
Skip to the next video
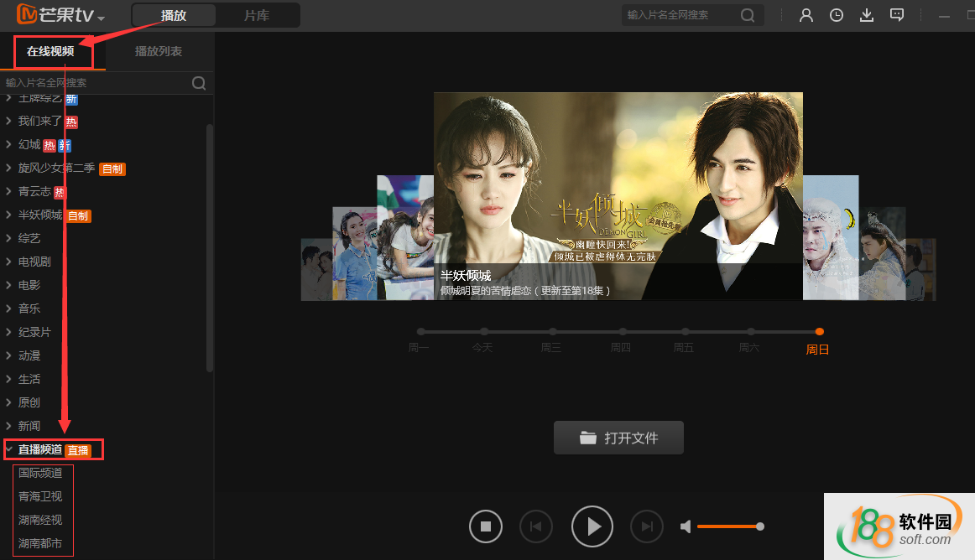(x=647, y=526)
